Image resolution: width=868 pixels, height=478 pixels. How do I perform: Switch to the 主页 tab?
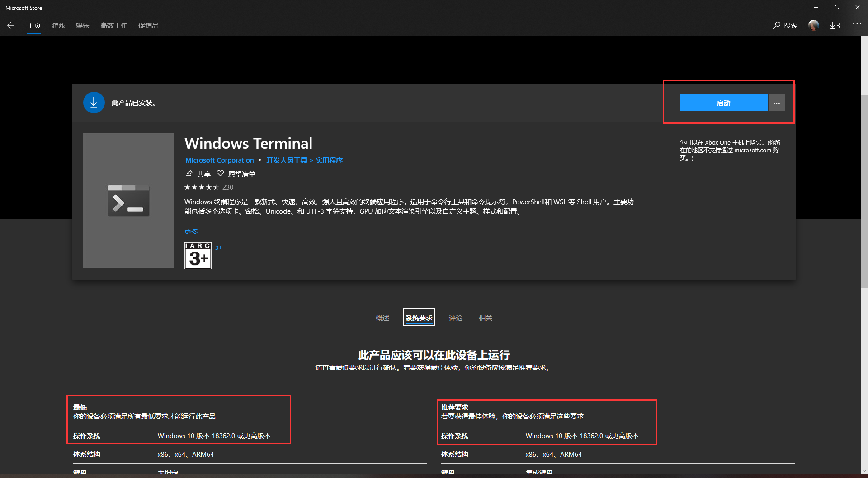(34, 26)
